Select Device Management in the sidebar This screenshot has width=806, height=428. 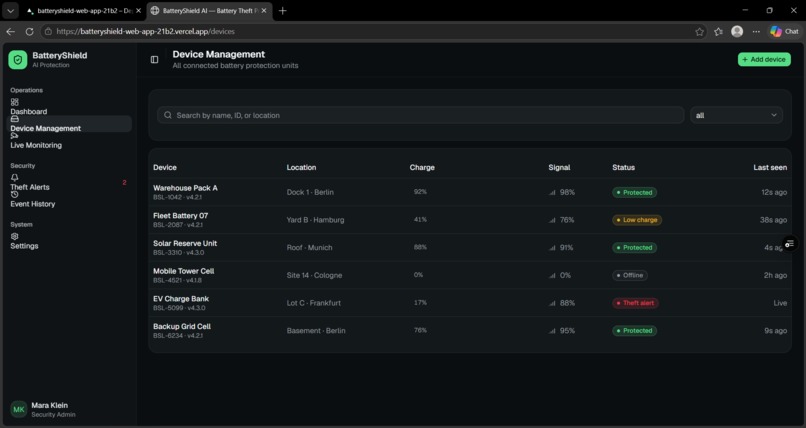pyautogui.click(x=45, y=128)
